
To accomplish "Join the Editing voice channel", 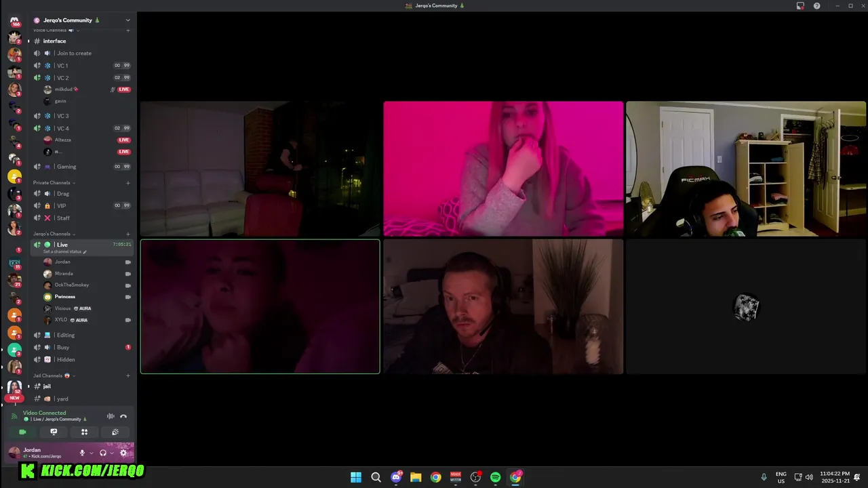I will click(82, 335).
